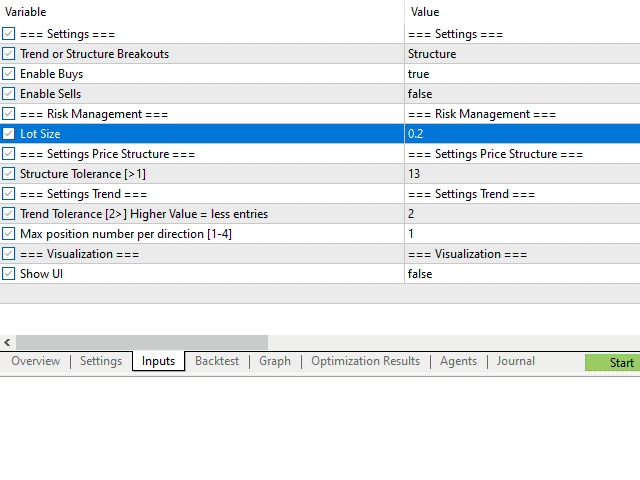Toggle === Settings Price Structure === checkbox

pos(9,153)
